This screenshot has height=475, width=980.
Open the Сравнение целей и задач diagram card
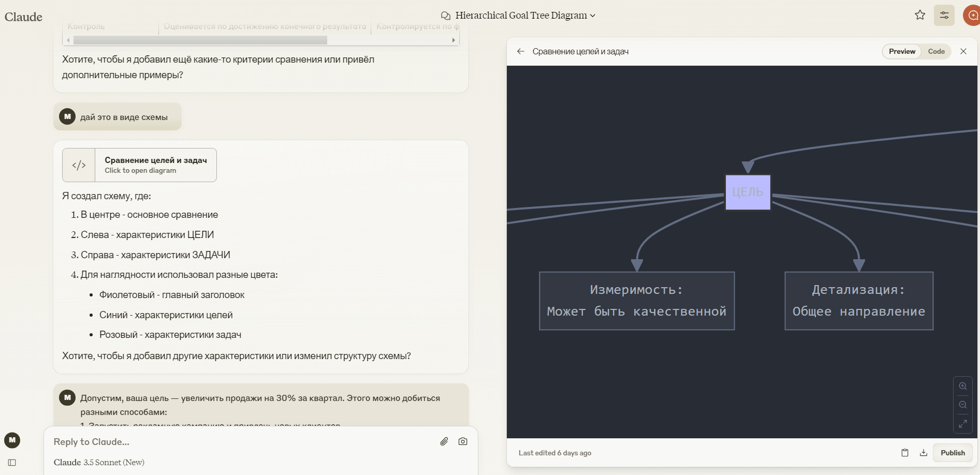[139, 165]
